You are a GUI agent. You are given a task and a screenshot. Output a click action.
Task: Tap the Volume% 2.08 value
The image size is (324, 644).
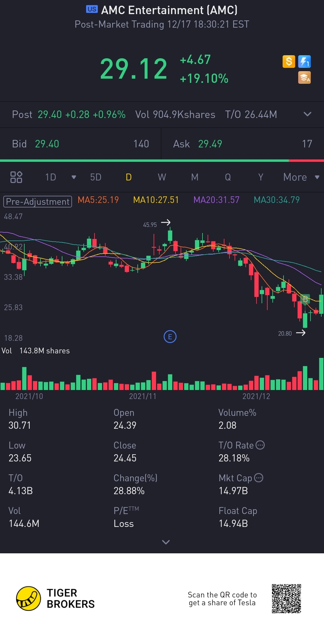click(227, 425)
